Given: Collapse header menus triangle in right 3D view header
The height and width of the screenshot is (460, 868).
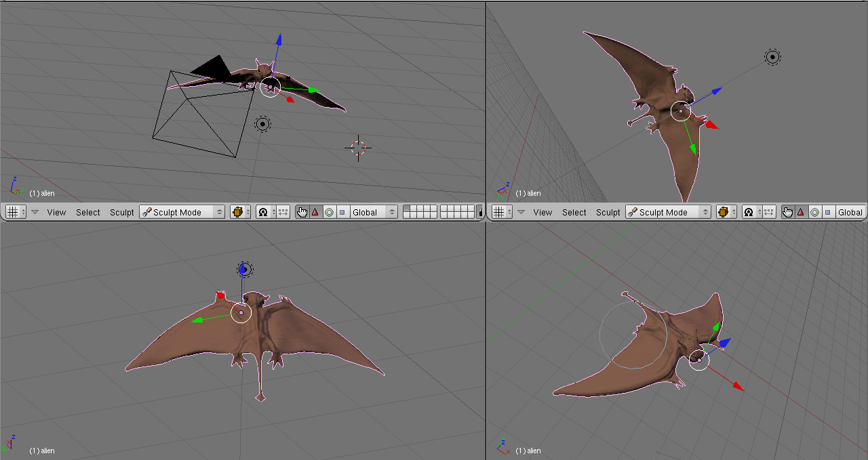Looking at the screenshot, I should [x=521, y=212].
